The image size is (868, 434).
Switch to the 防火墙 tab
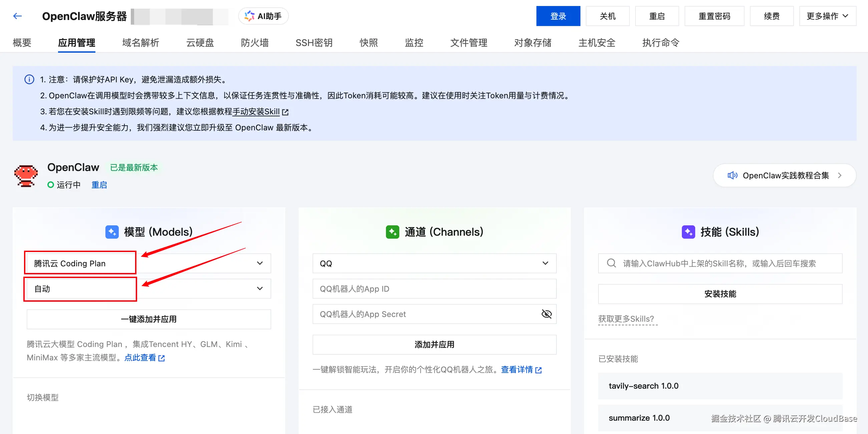(x=255, y=43)
